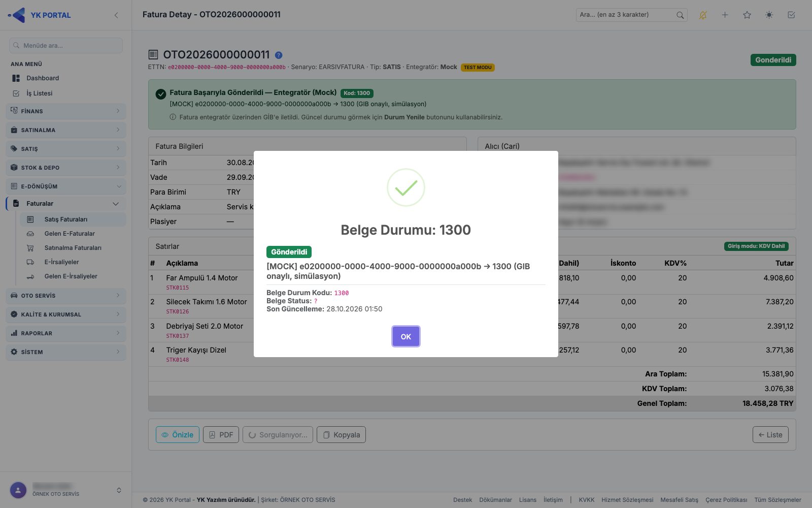Viewport: 812px width, 508px height.
Task: Click the muted notification bell icon
Action: tap(703, 15)
